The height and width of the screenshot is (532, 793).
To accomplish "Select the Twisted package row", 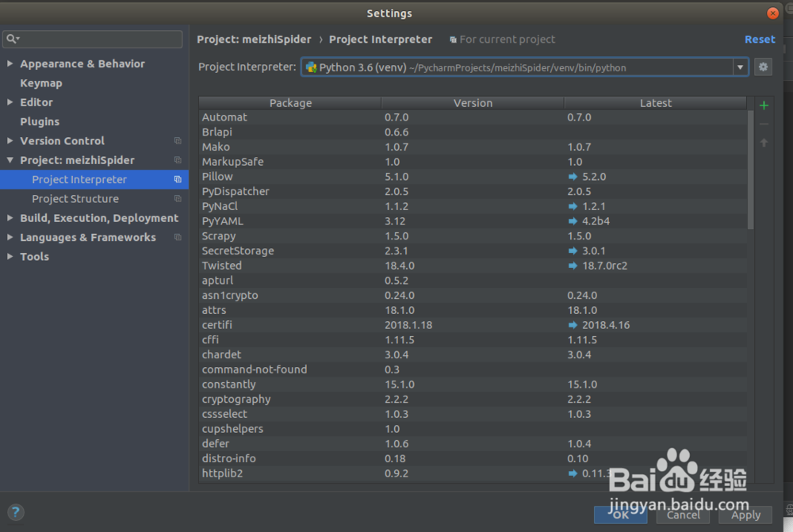I will coord(473,266).
